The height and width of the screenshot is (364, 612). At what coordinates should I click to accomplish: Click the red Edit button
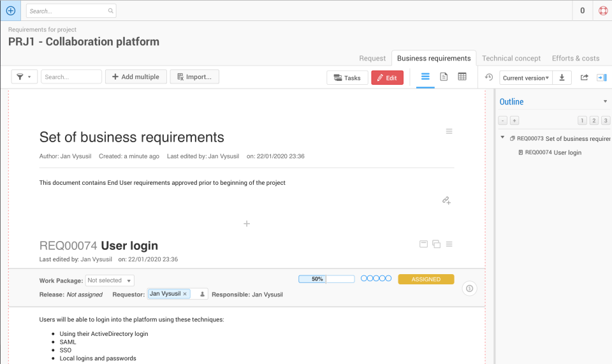pyautogui.click(x=387, y=78)
